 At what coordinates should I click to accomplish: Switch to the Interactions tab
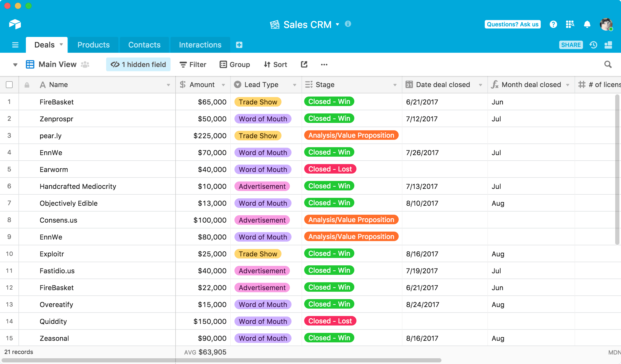(x=200, y=44)
